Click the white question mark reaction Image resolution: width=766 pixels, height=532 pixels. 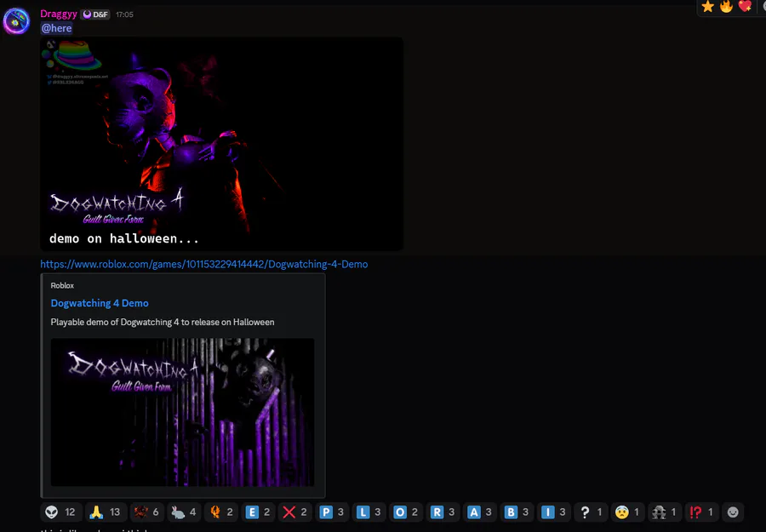pos(592,512)
